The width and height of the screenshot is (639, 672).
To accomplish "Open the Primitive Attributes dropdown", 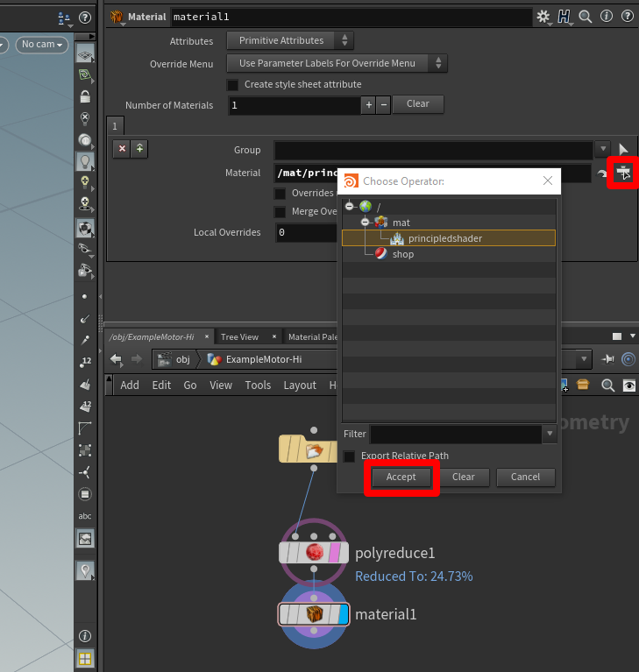I will pyautogui.click(x=290, y=40).
